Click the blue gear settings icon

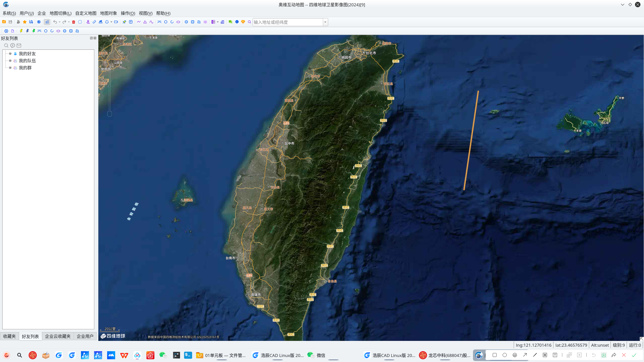[6, 31]
